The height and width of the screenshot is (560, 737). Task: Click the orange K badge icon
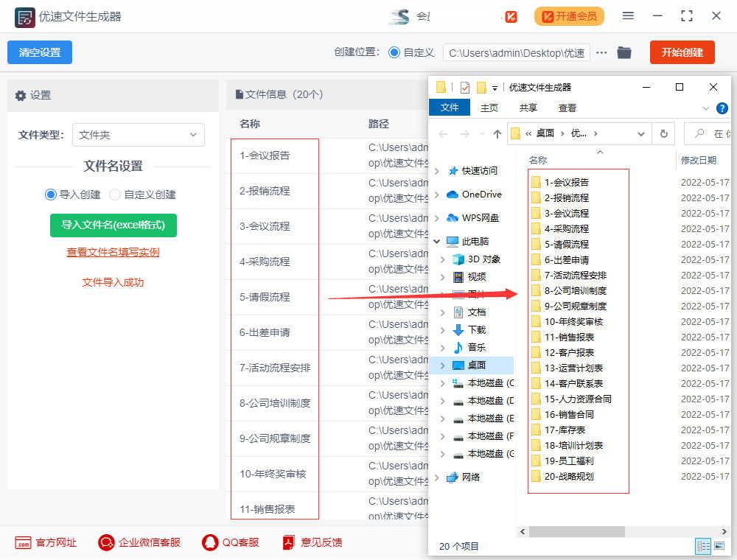511,17
